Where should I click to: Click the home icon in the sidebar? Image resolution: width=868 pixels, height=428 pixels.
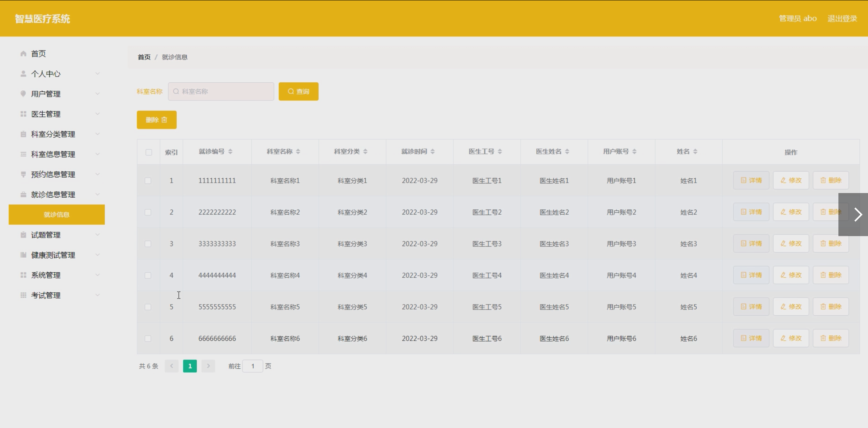click(x=23, y=53)
